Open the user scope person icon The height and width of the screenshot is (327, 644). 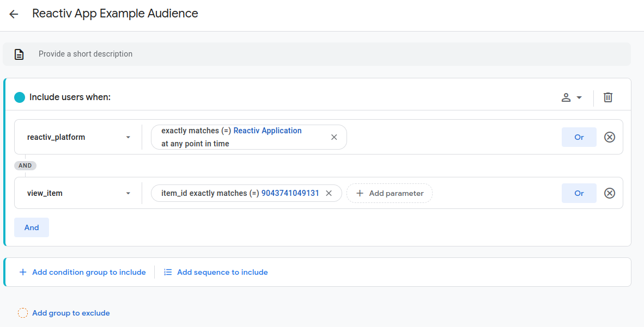[566, 97]
